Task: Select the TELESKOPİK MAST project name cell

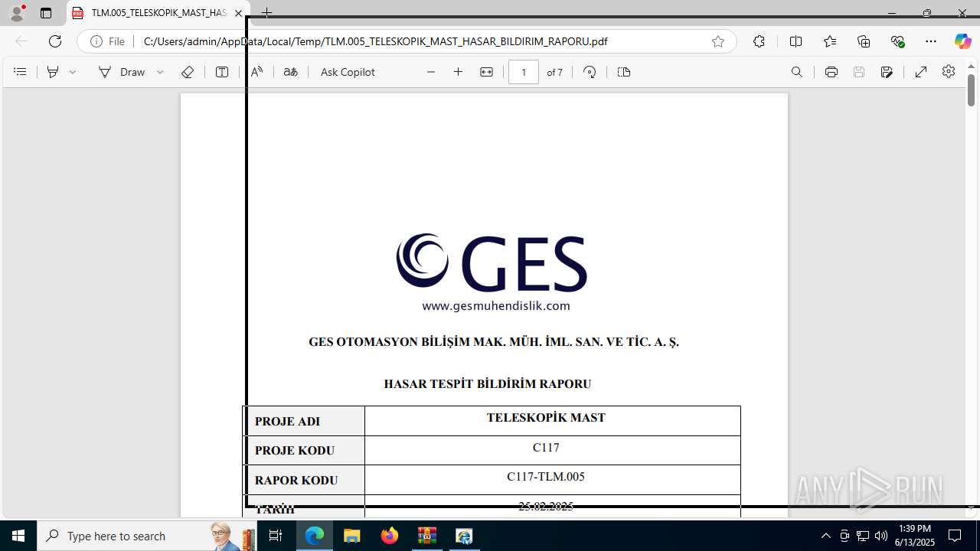Action: (552, 421)
